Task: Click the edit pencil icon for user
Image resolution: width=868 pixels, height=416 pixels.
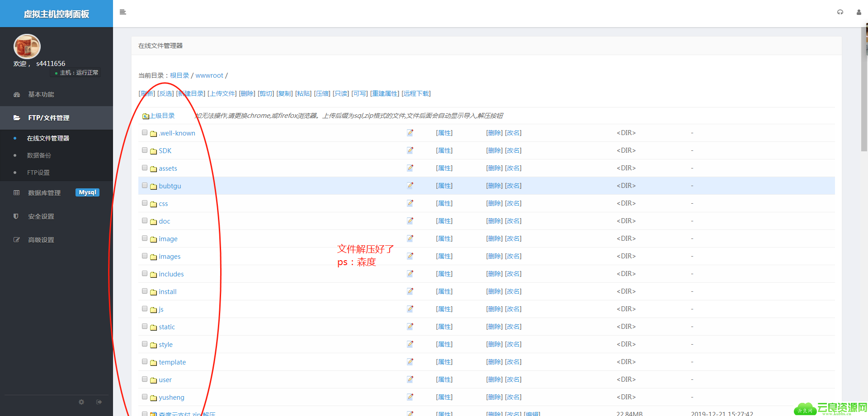Action: pos(410,379)
